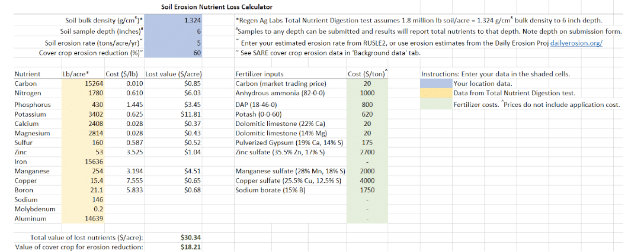This screenshot has height=252, width=644.
Task: Select Anhydrous ammonia cost cell 1000
Action: point(367,93)
